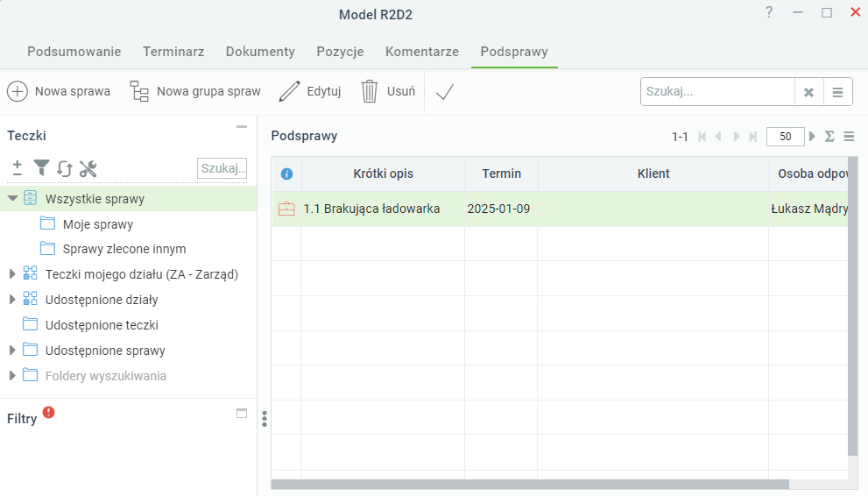Click the vertical scrollbar of the table

tap(852, 307)
